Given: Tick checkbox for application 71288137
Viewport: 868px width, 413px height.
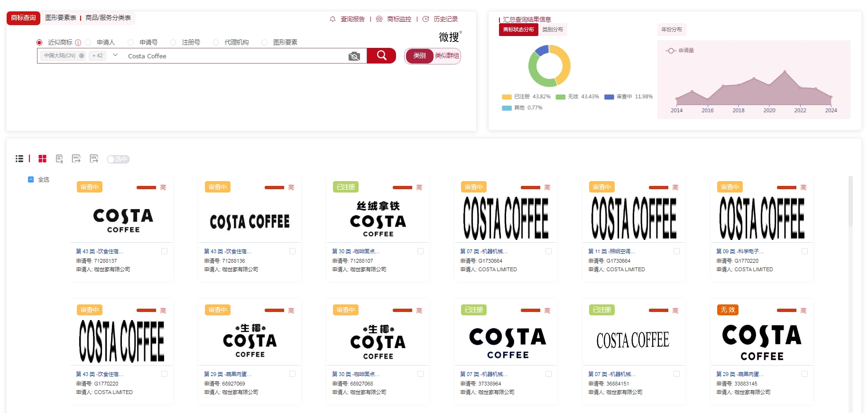Looking at the screenshot, I should [x=165, y=251].
